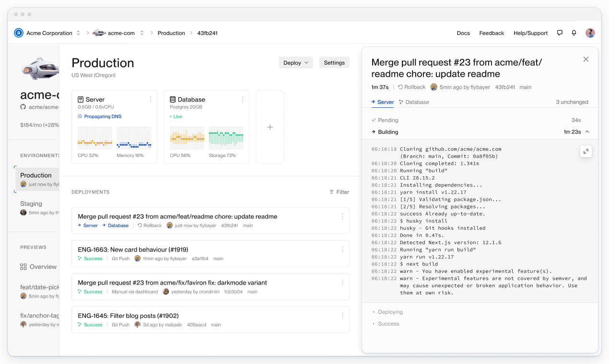
Task: Switch to the Database tab in panel
Action: click(414, 102)
